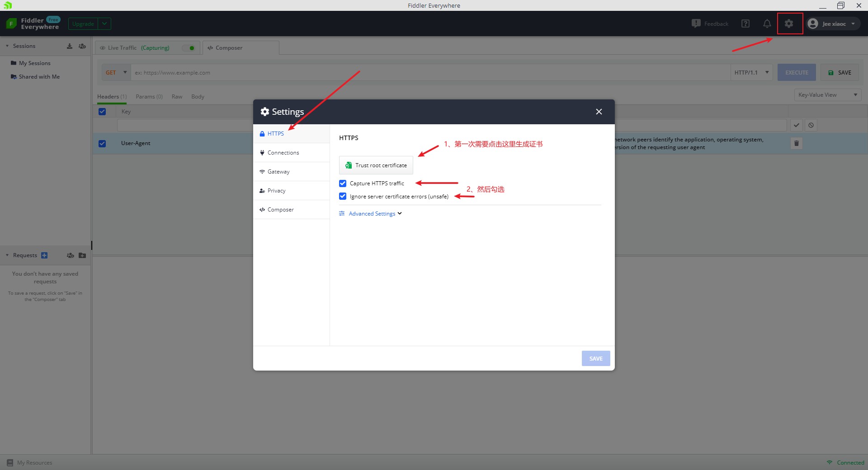Image resolution: width=868 pixels, height=470 pixels.
Task: Uncheck the User-Agent header checkbox
Action: [102, 143]
